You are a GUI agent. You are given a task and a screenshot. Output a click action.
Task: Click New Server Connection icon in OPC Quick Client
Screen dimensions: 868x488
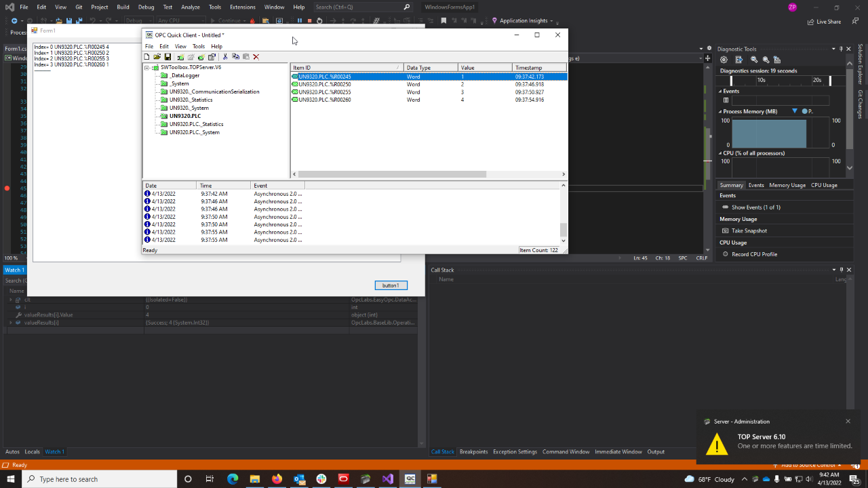pyautogui.click(x=180, y=57)
